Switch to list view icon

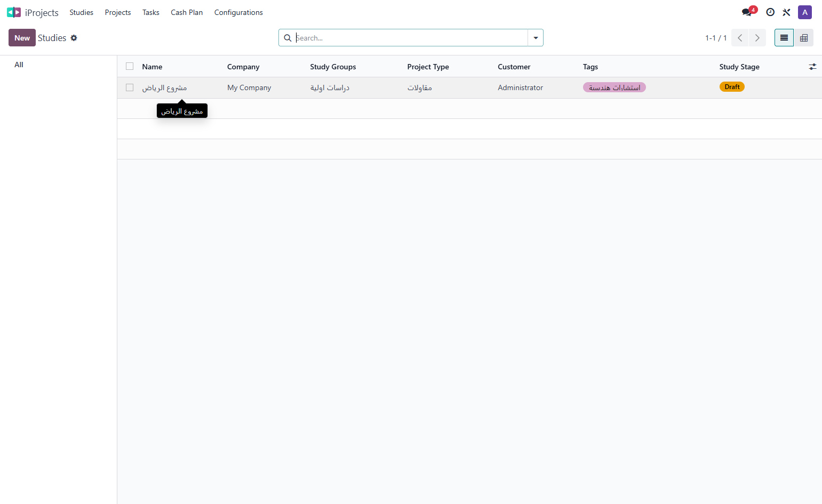tap(784, 38)
